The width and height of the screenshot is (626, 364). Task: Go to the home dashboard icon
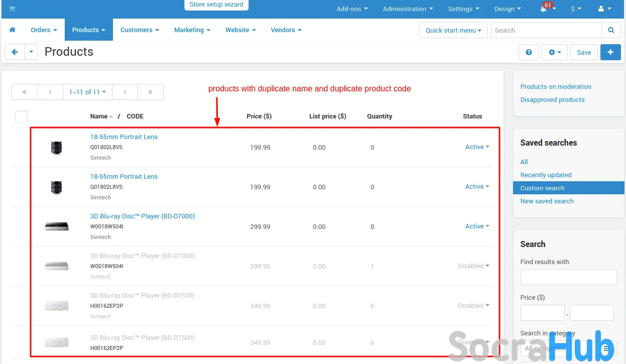click(13, 30)
